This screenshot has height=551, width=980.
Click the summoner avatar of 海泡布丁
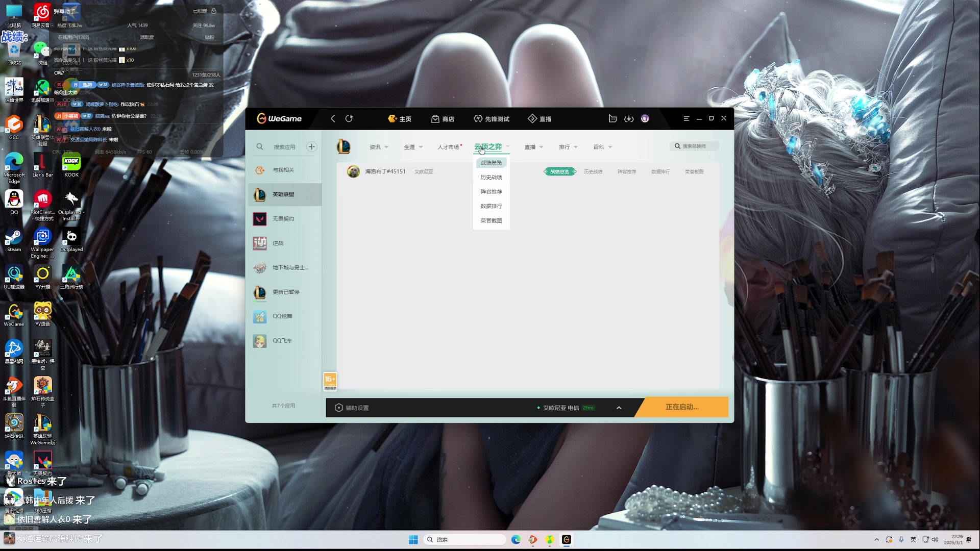tap(353, 171)
